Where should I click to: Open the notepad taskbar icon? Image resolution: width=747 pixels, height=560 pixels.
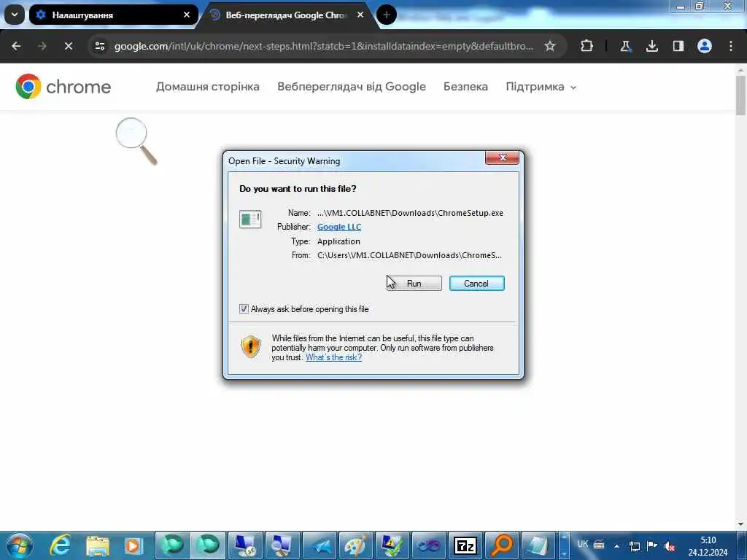pyautogui.click(x=539, y=545)
